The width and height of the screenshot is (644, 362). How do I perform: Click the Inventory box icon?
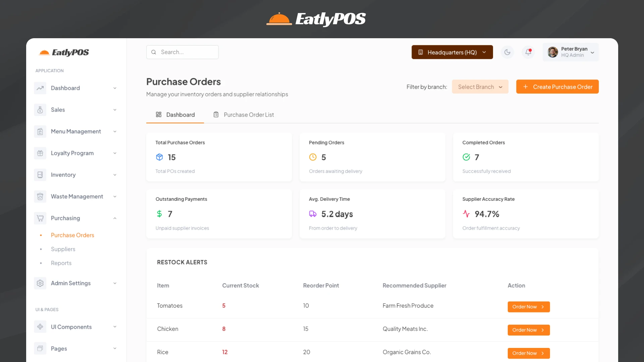tap(40, 175)
